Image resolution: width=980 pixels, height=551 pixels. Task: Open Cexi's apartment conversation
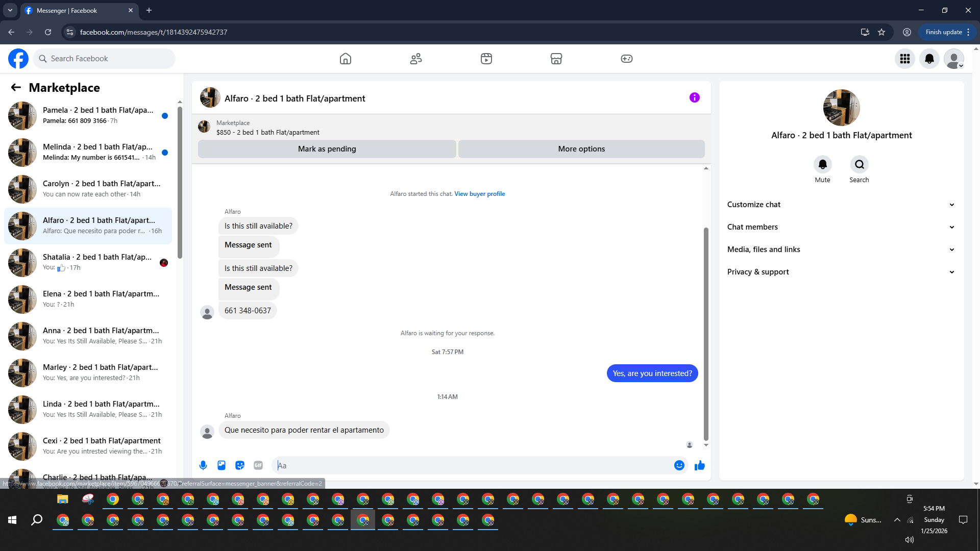click(88, 446)
